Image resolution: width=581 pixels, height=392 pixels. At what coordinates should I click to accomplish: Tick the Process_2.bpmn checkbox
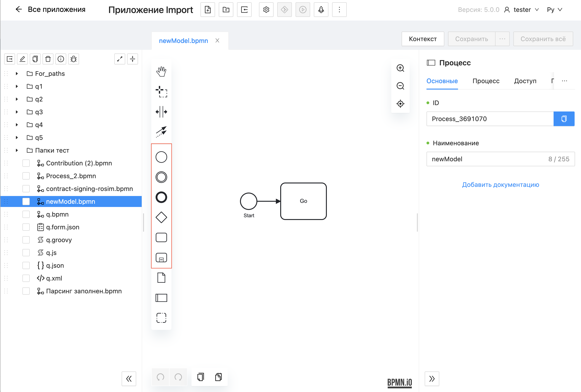26,176
